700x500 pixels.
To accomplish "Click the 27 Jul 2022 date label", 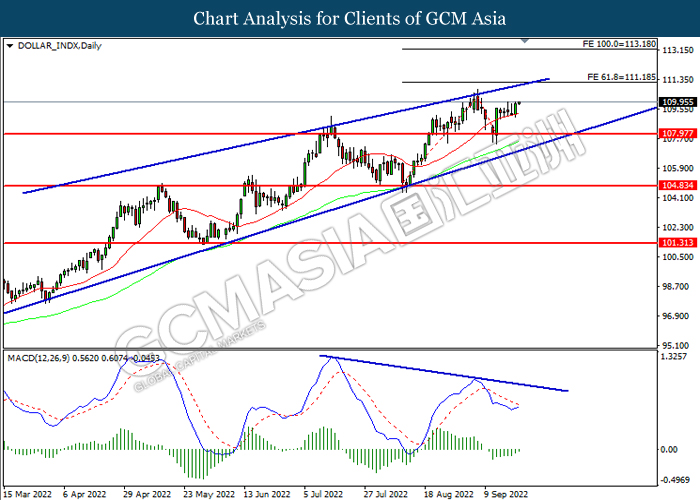I will 385,494.
